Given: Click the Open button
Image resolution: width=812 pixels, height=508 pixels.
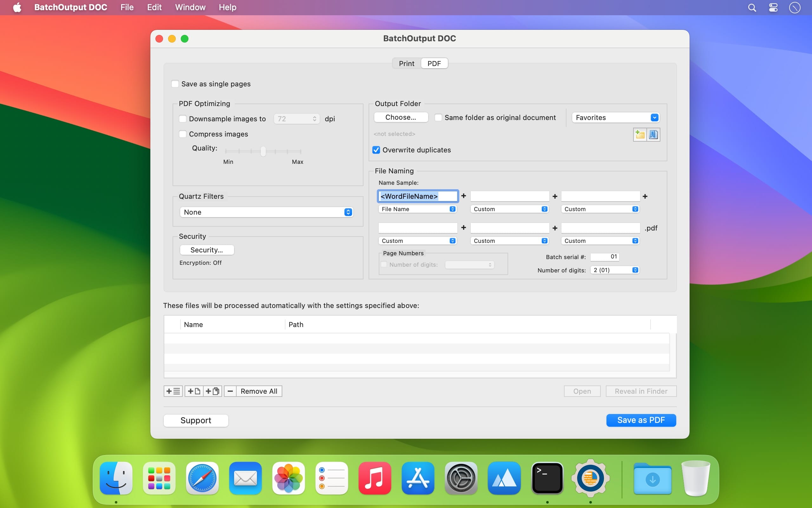Looking at the screenshot, I should [x=582, y=391].
